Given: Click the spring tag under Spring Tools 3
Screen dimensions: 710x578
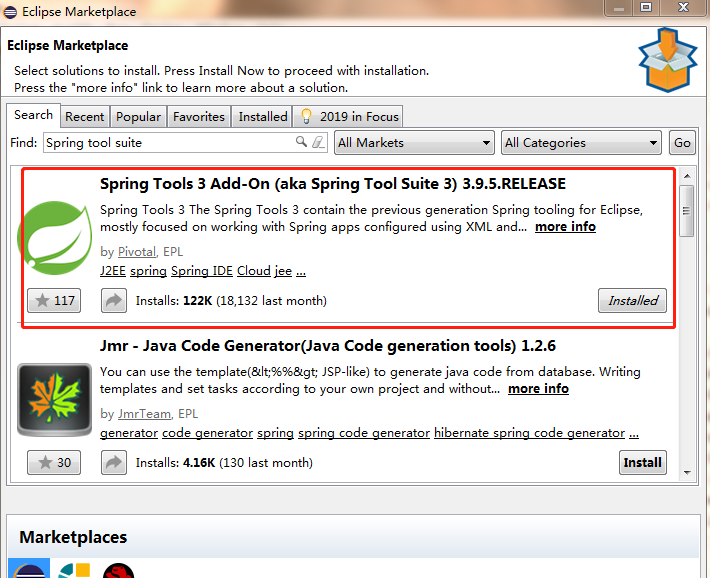Looking at the screenshot, I should [149, 271].
